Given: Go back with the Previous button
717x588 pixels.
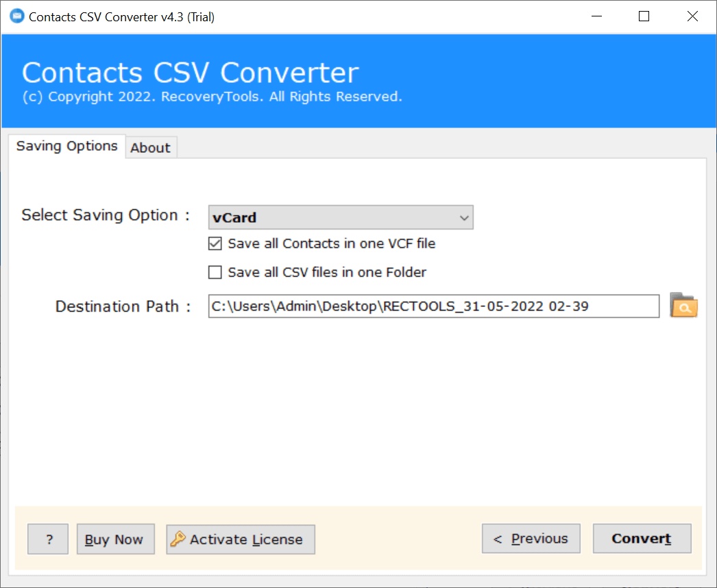Looking at the screenshot, I should pyautogui.click(x=531, y=539).
